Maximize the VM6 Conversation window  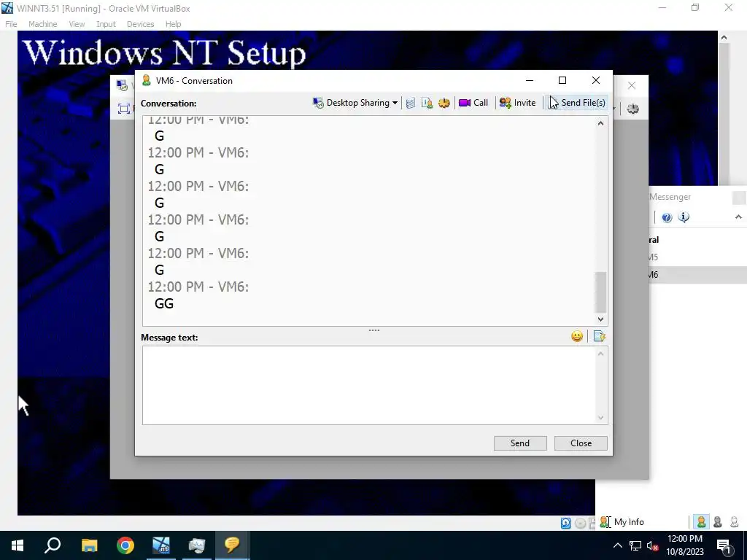(562, 80)
